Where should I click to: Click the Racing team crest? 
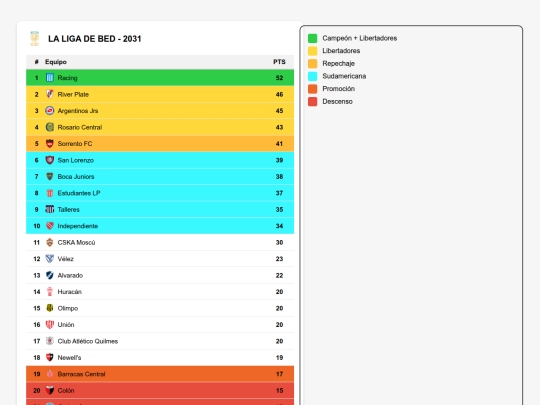pyautogui.click(x=50, y=78)
